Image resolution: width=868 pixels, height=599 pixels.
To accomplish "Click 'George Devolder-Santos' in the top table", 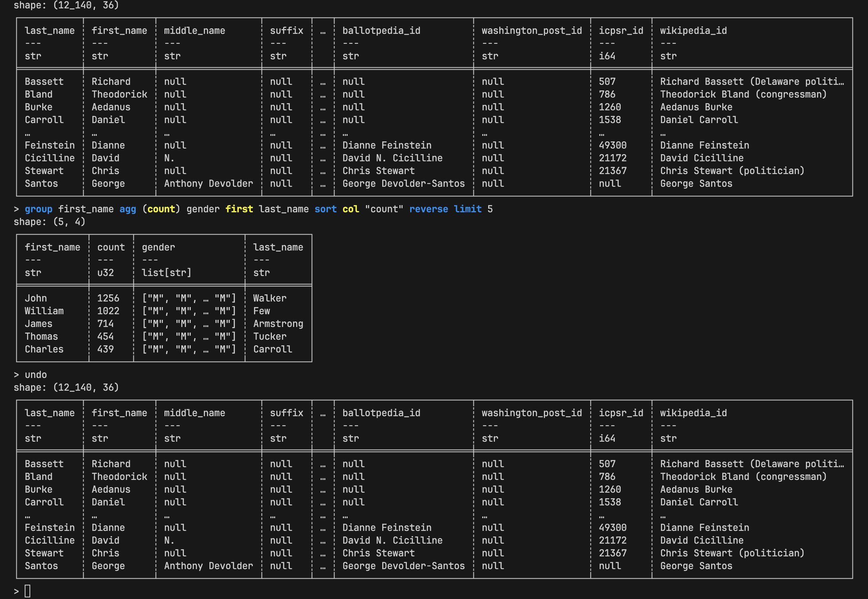I will pyautogui.click(x=403, y=184).
